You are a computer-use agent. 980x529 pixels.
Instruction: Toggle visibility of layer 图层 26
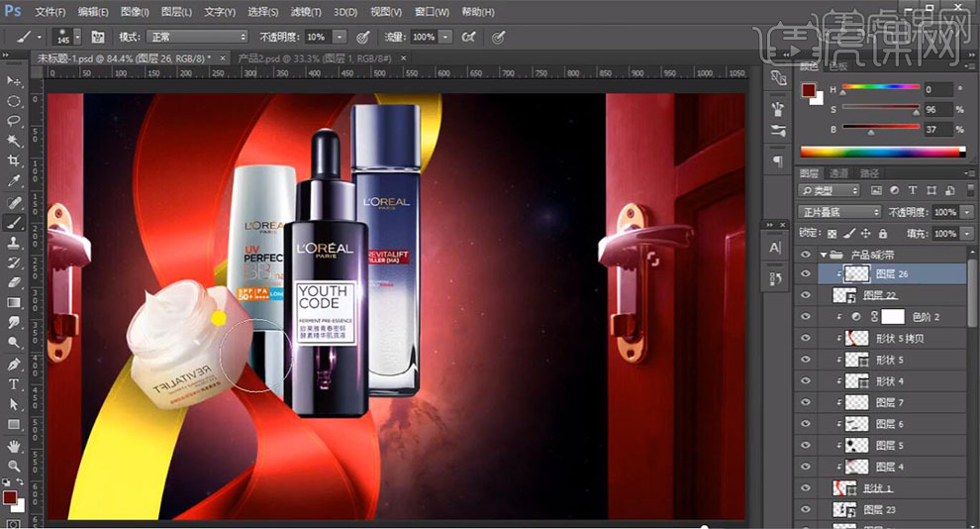806,273
